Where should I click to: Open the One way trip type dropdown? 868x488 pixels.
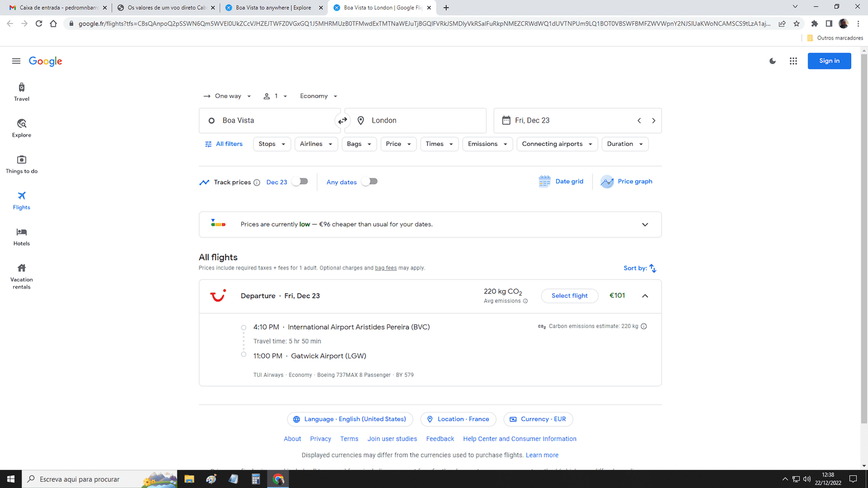tap(227, 96)
